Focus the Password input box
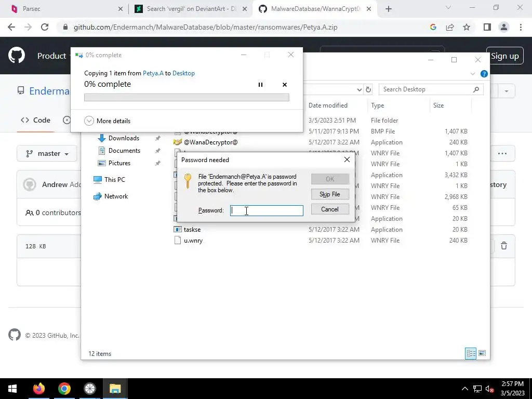532x399 pixels. click(x=267, y=210)
